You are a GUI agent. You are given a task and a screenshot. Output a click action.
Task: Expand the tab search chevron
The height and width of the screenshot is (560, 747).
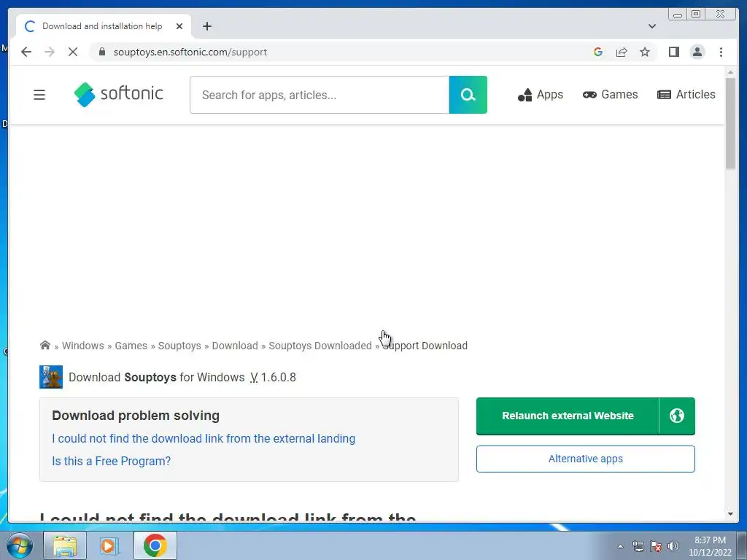tap(651, 26)
